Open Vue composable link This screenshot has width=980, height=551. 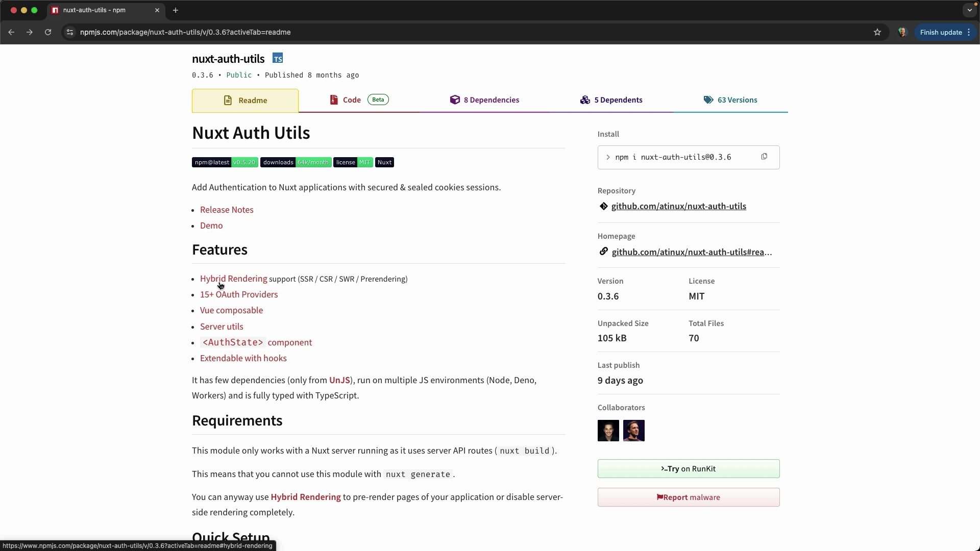tap(232, 310)
